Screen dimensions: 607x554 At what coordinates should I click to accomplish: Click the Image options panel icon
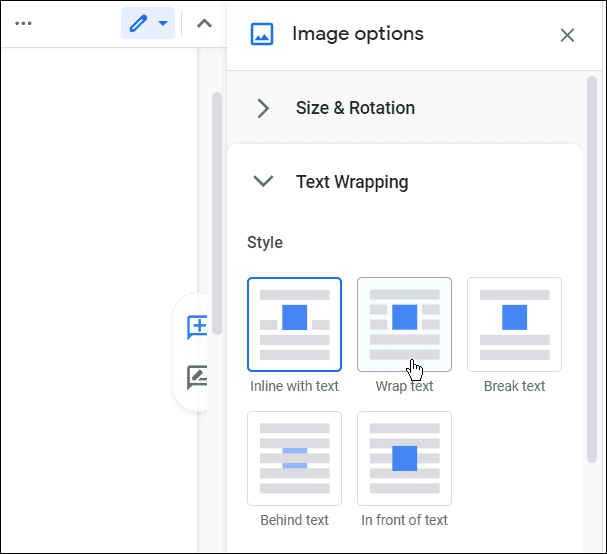point(262,34)
